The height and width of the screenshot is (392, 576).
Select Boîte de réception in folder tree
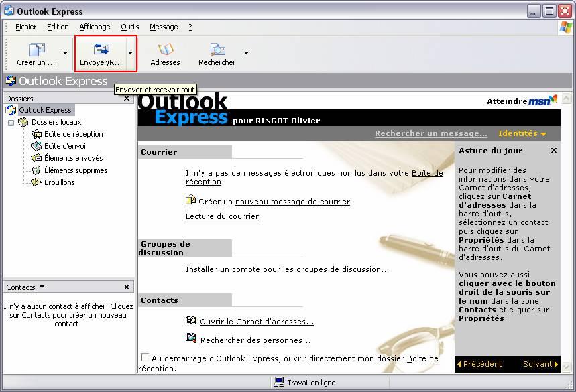[74, 134]
